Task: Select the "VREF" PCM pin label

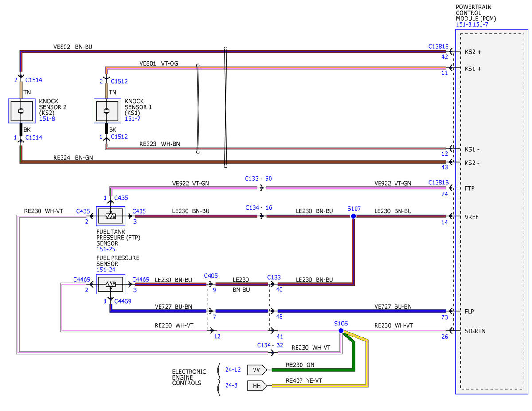Action: [472, 217]
